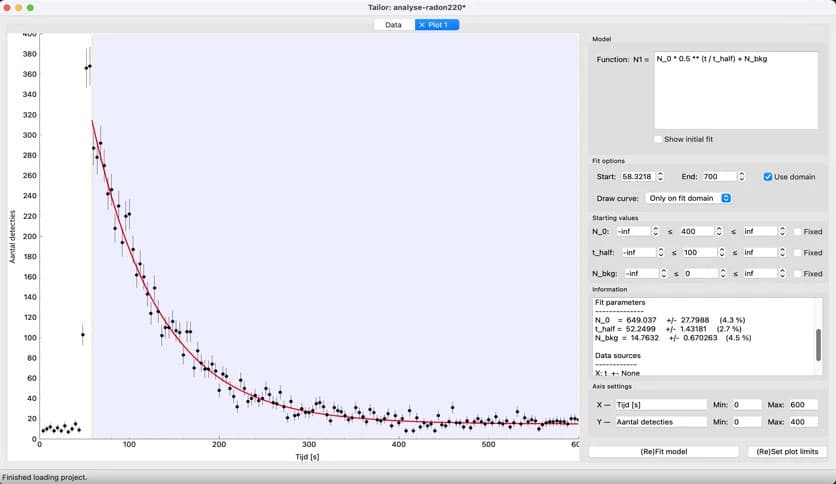Image resolution: width=836 pixels, height=484 pixels.
Task: Click the (Re)Fit model button
Action: click(x=664, y=451)
